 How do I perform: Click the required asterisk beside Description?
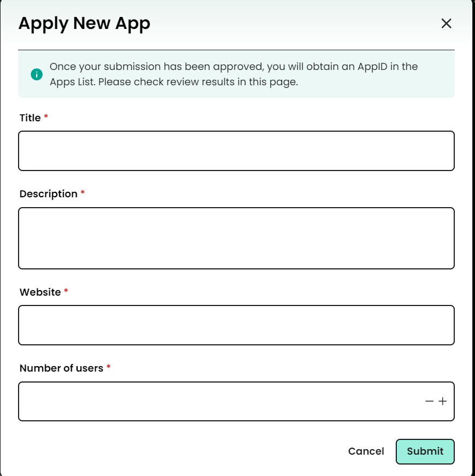pos(83,193)
